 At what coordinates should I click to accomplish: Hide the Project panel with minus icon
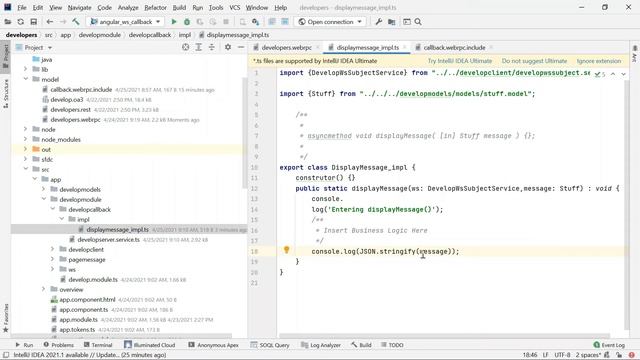coord(241,47)
